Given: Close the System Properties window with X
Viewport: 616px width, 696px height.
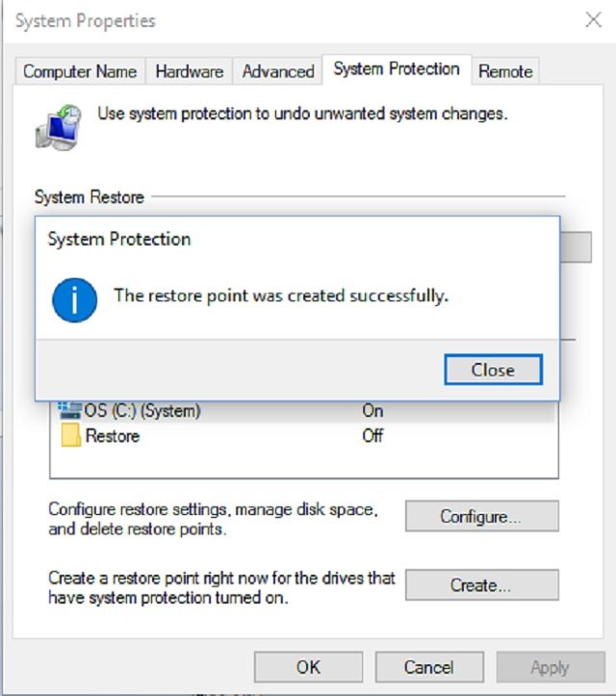Looking at the screenshot, I should pos(593,20).
